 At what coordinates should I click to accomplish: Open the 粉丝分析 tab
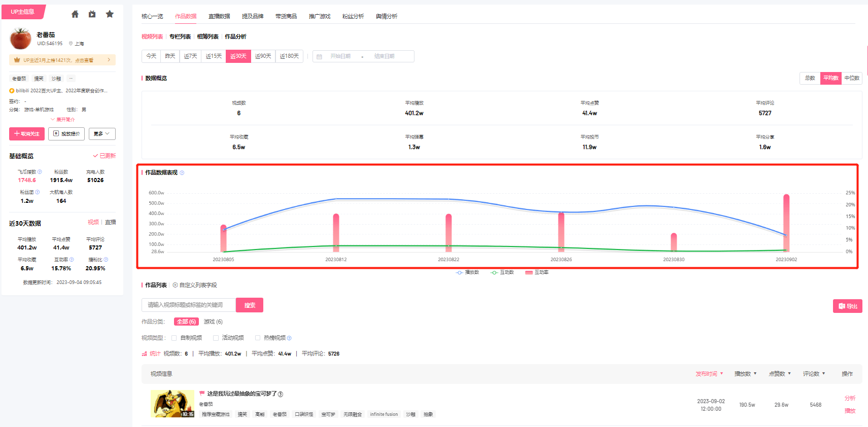[x=353, y=16]
